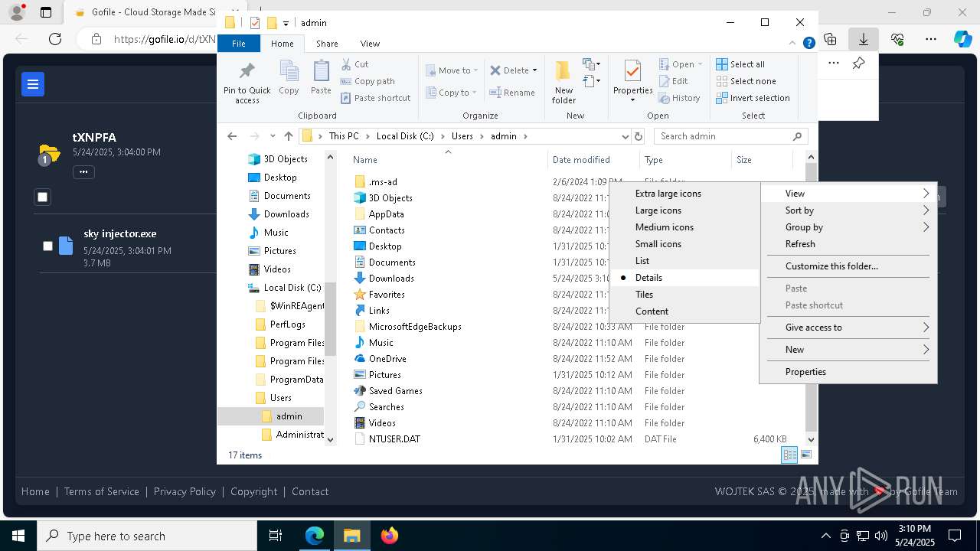Open the File ribbon tab
Screen dimensions: 980x551
point(239,44)
